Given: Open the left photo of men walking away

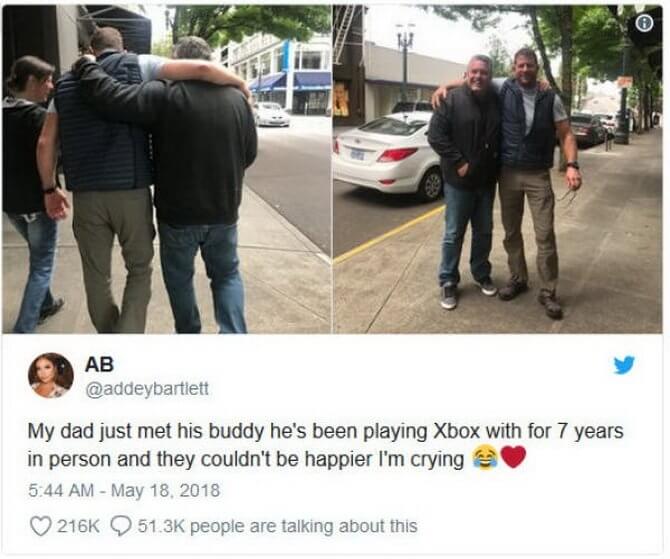Looking at the screenshot, I should click(x=166, y=169).
